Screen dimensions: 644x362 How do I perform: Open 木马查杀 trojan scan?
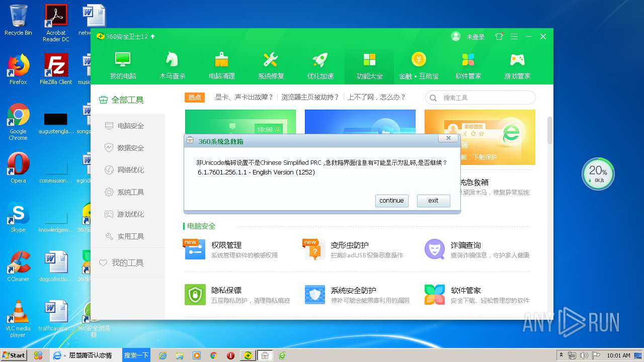(x=172, y=66)
